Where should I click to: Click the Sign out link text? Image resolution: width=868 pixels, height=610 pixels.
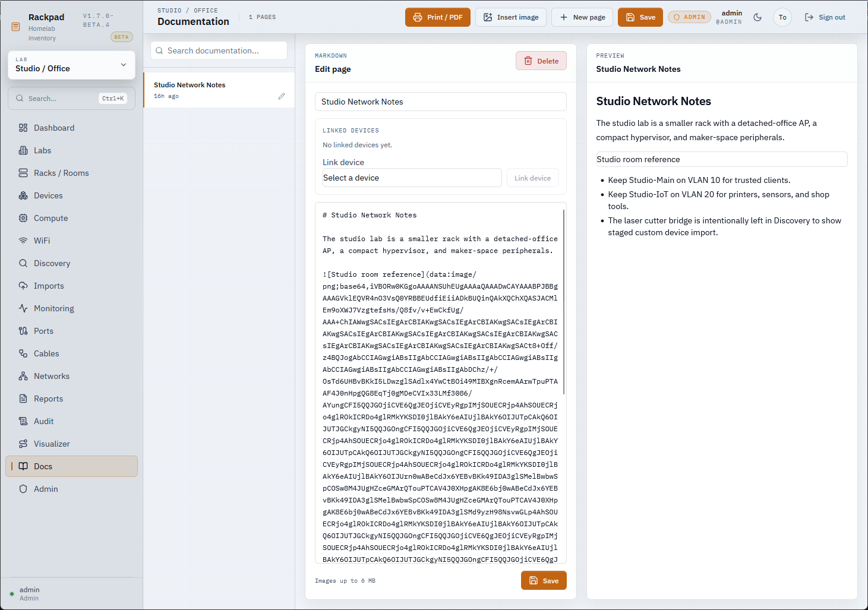point(832,17)
